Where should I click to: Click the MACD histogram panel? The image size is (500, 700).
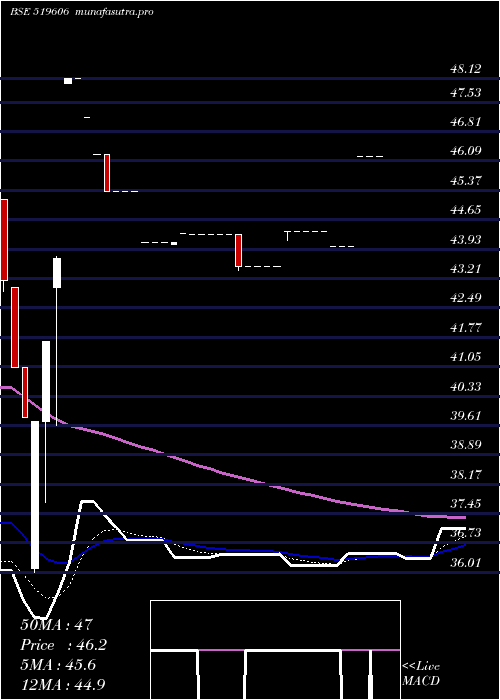coord(275,650)
